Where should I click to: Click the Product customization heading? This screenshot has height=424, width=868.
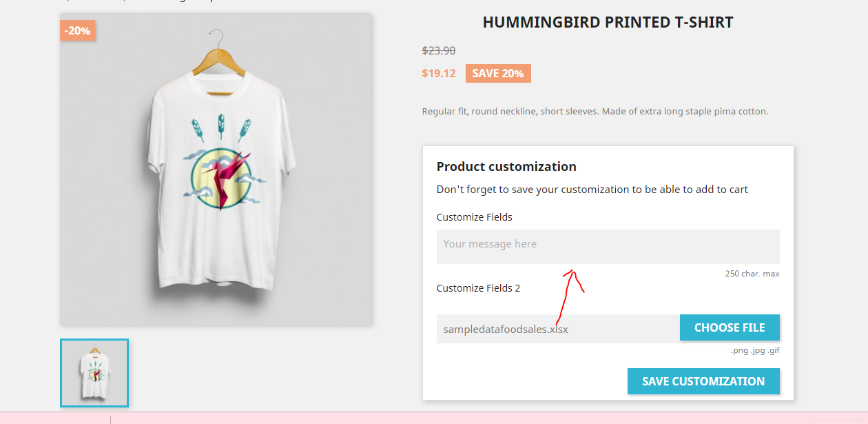tap(506, 166)
